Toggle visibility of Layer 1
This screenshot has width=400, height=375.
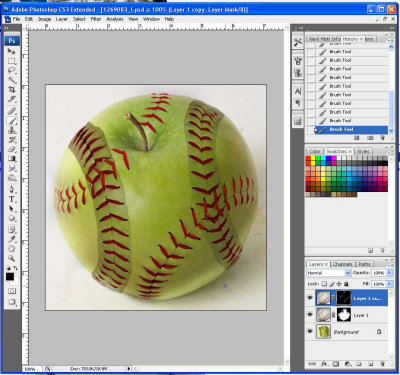310,315
